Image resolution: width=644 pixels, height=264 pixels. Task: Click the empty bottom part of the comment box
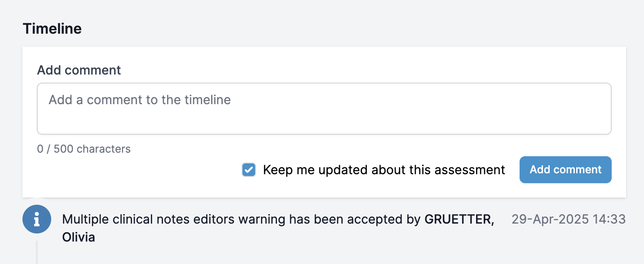coord(324,123)
